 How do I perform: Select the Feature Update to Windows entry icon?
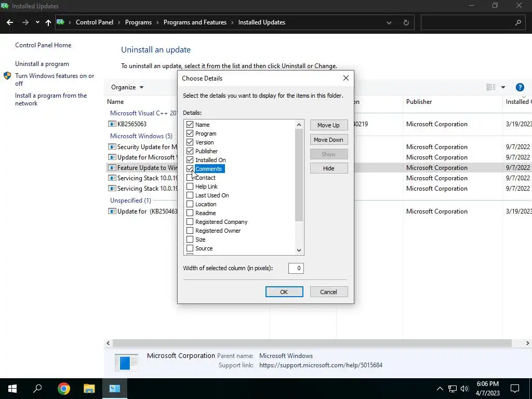(x=112, y=168)
